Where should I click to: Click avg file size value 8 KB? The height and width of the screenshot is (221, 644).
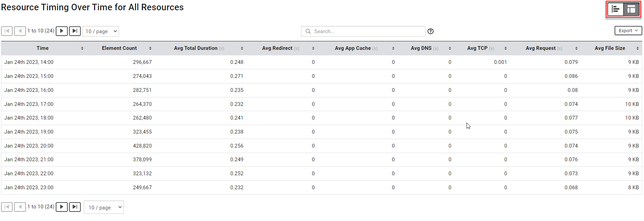tap(633, 188)
